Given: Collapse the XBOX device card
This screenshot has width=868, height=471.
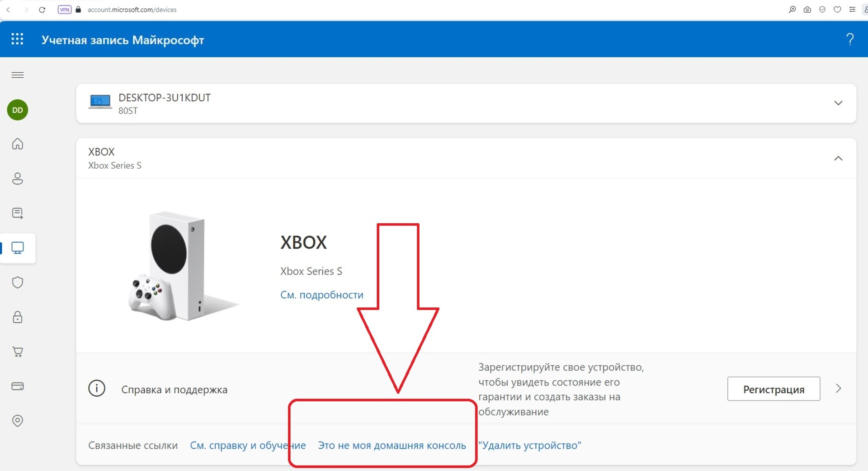Looking at the screenshot, I should pos(838,158).
